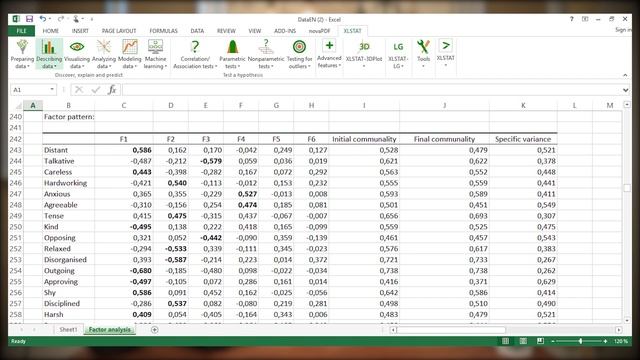Click the vertical scroll down arrow
Screen dimensions: 640x360
pos(627,320)
